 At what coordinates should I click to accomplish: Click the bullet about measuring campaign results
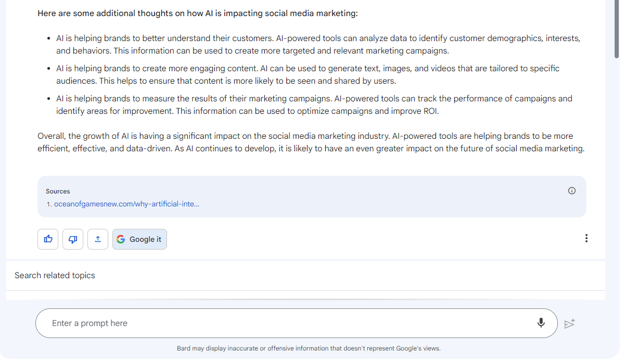[314, 105]
